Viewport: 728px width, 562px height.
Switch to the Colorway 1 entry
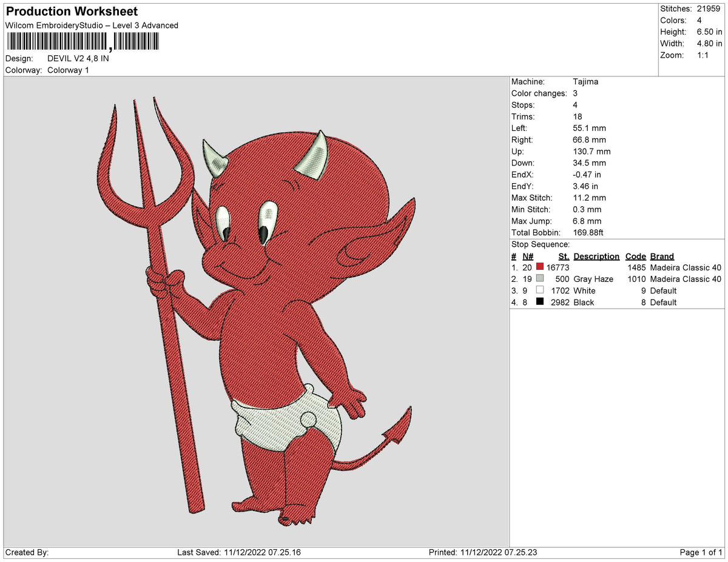coord(68,70)
